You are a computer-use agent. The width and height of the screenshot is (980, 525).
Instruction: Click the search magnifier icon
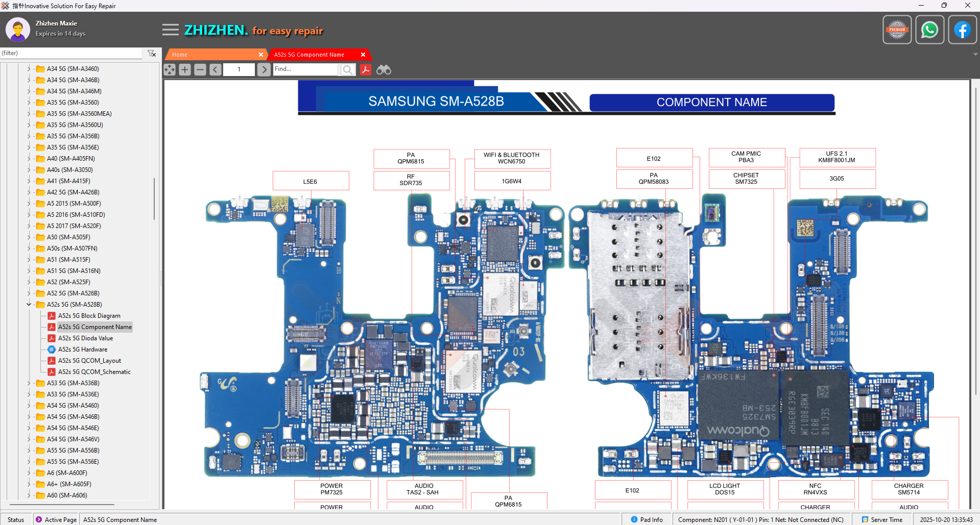point(347,69)
